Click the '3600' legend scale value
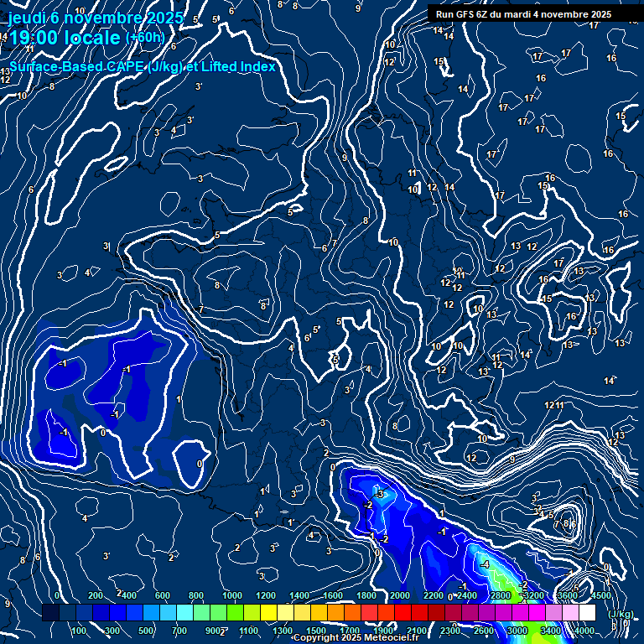 [x=568, y=595]
